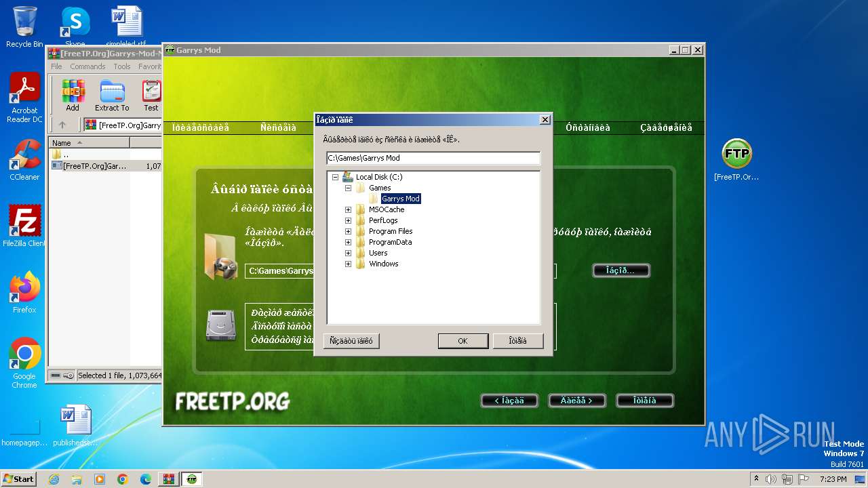Expand the MSOCache folder node

pos(348,209)
